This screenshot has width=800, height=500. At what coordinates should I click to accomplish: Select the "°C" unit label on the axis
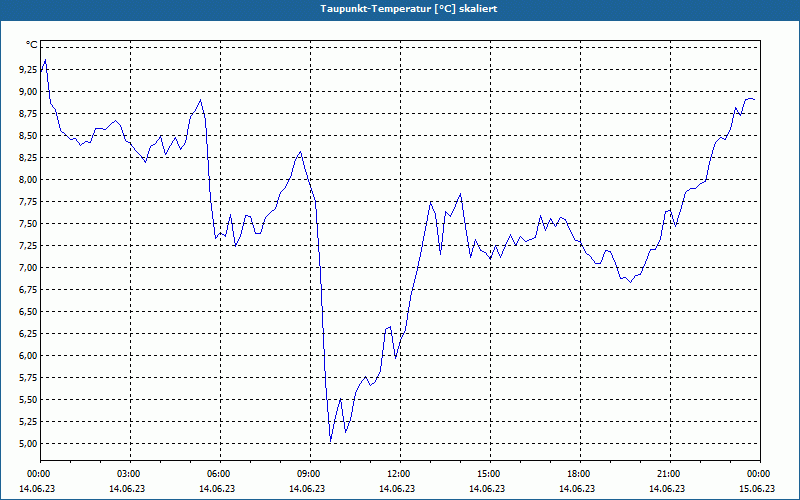point(32,45)
